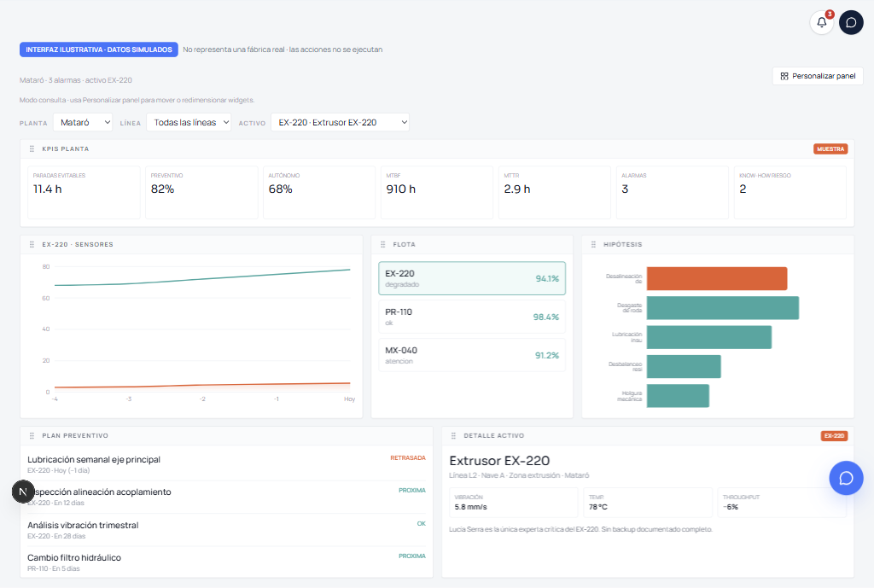Select the EX-220 degradado fleet card

coord(472,278)
